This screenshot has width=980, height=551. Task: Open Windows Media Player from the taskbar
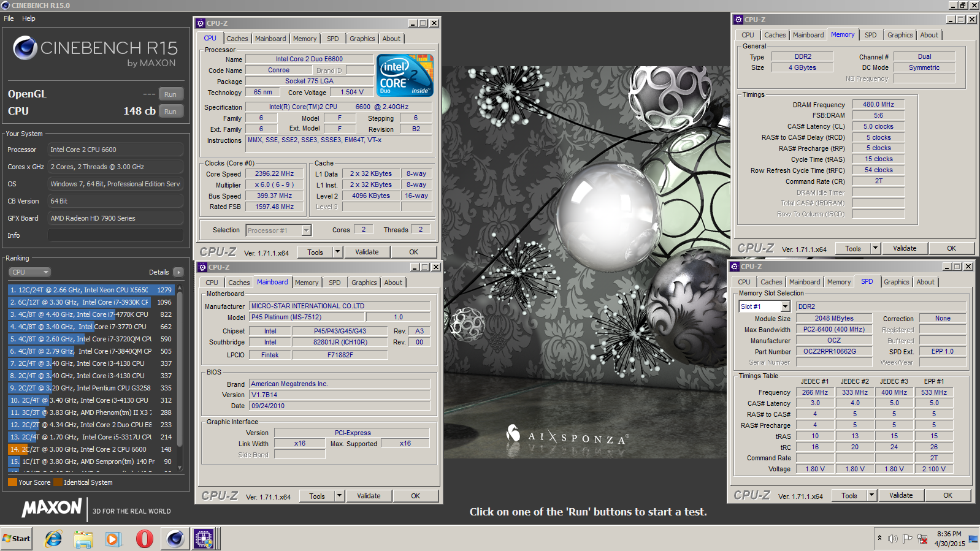coord(113,539)
